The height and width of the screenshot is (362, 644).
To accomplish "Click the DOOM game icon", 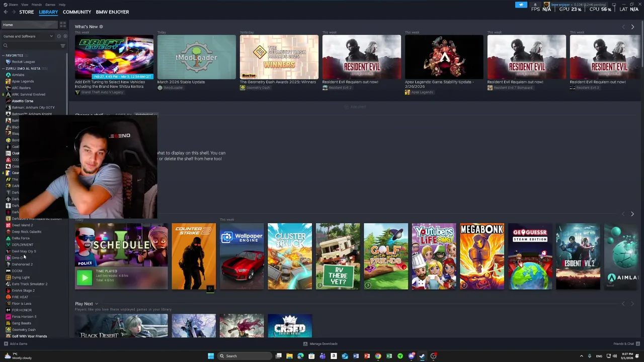I will pyautogui.click(x=8, y=271).
